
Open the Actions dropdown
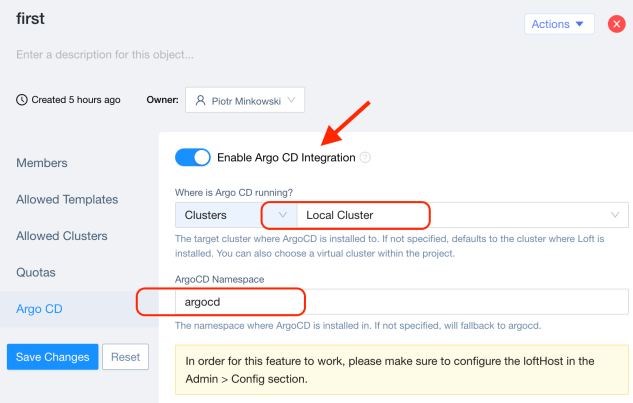[558, 24]
